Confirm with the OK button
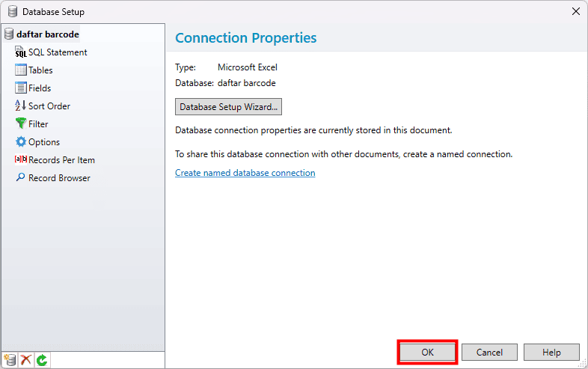Screen dimensions: 588x369 [x=427, y=352]
